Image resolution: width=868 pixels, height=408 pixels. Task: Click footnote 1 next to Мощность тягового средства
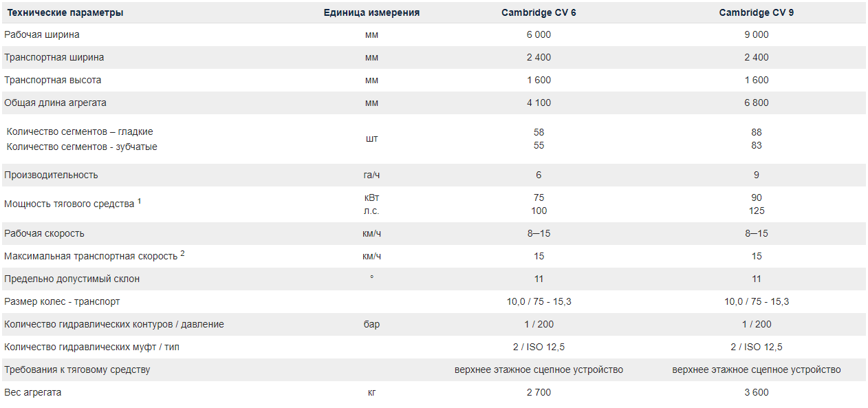point(139,201)
